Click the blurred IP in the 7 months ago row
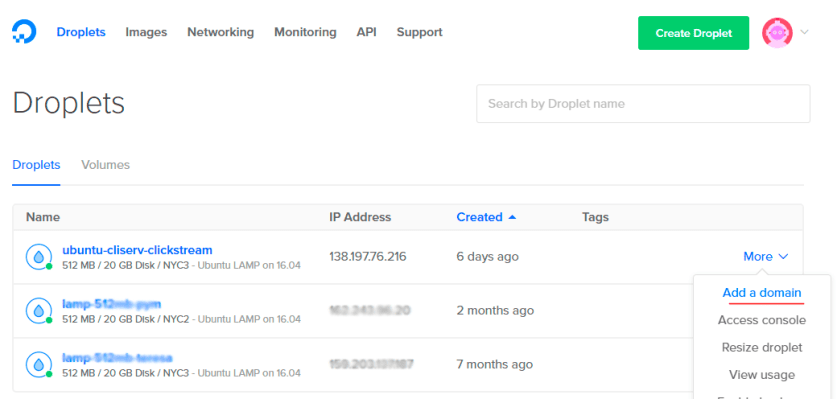The height and width of the screenshot is (399, 837). (372, 365)
